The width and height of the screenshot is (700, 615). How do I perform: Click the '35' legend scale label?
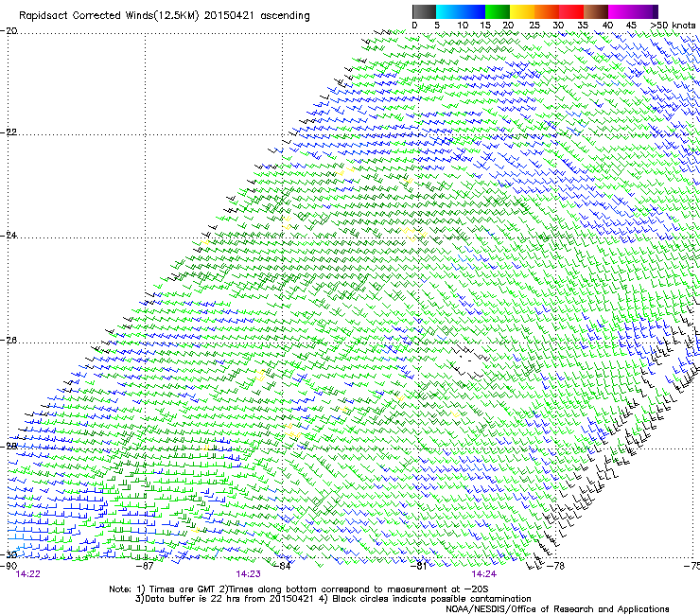[x=583, y=26]
